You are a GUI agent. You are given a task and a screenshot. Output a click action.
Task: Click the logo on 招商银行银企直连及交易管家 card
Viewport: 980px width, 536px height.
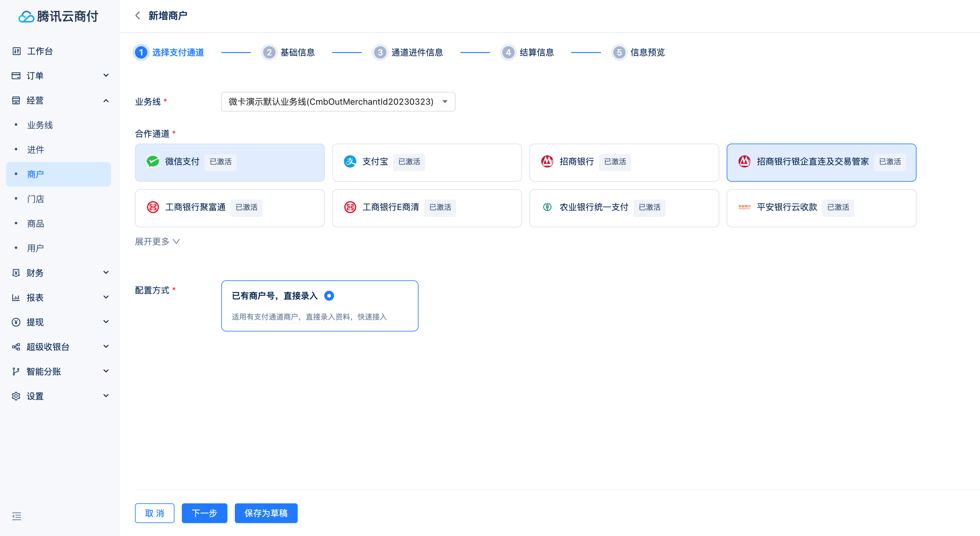point(745,161)
